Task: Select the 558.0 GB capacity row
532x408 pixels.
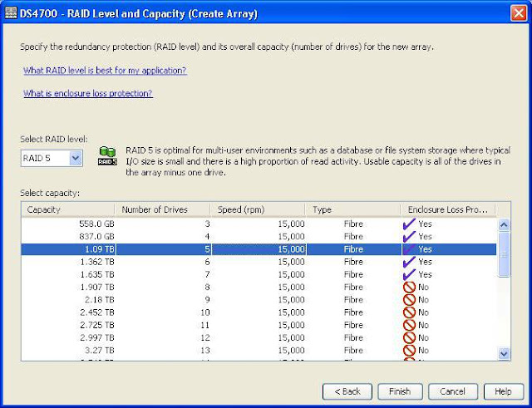Action: 259,224
